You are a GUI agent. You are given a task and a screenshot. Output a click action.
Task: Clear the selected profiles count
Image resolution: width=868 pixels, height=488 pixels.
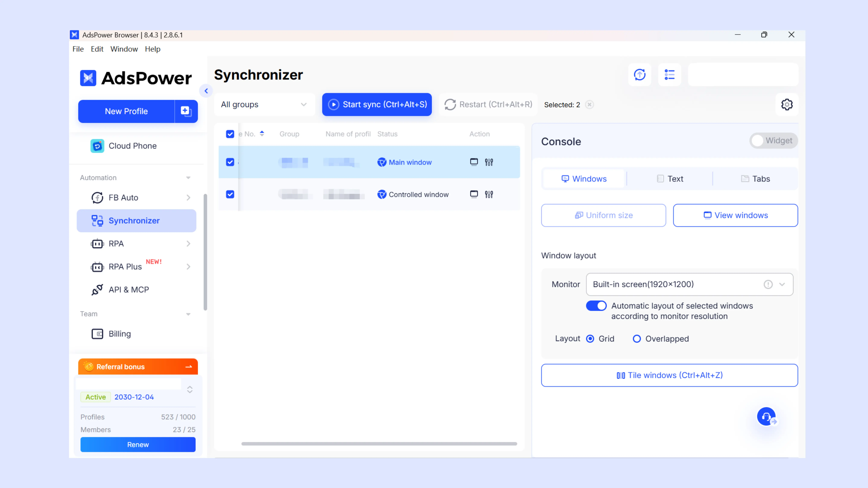[x=589, y=105]
